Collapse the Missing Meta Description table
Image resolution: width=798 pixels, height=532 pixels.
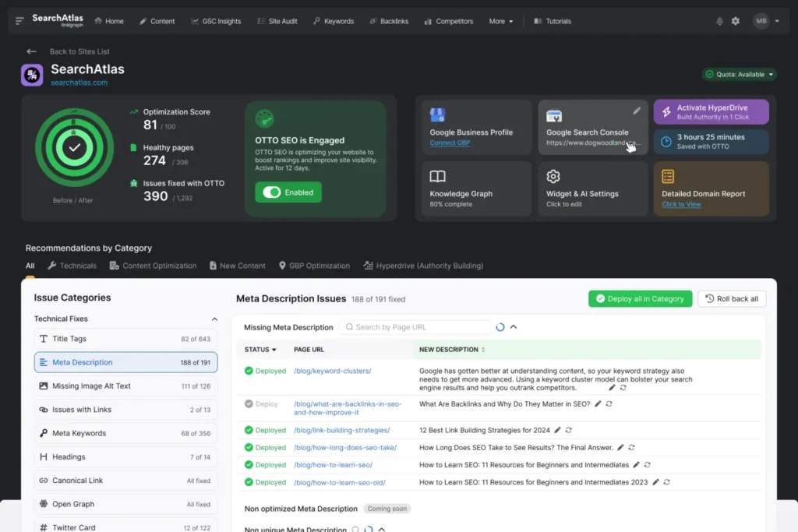click(512, 326)
